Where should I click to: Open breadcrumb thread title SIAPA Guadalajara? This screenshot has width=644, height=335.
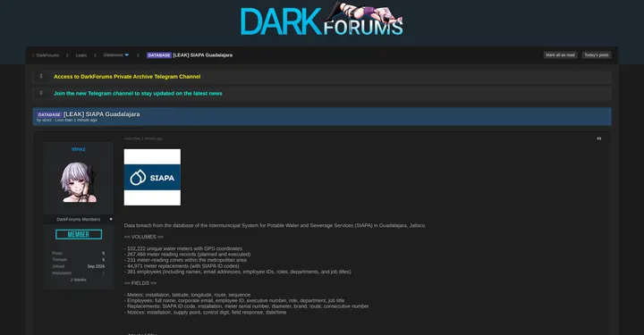pyautogui.click(x=202, y=55)
